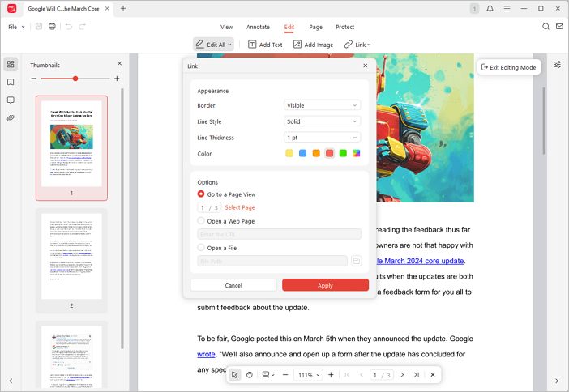569x392 pixels.
Task: Undo the last action
Action: 69,27
